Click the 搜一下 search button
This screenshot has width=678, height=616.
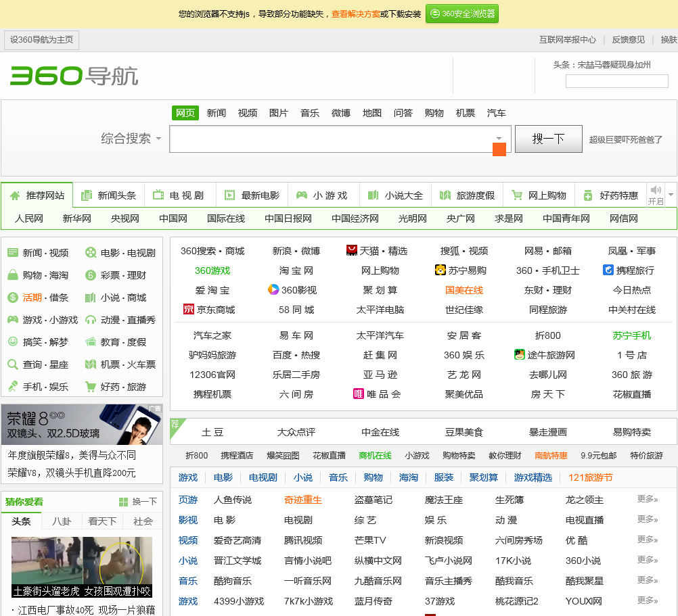[548, 139]
